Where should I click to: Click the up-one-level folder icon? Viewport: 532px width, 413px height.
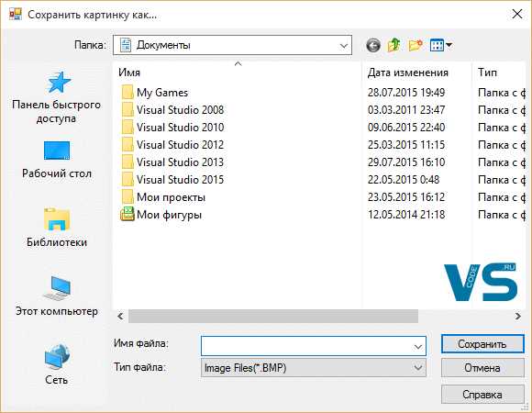(x=393, y=45)
